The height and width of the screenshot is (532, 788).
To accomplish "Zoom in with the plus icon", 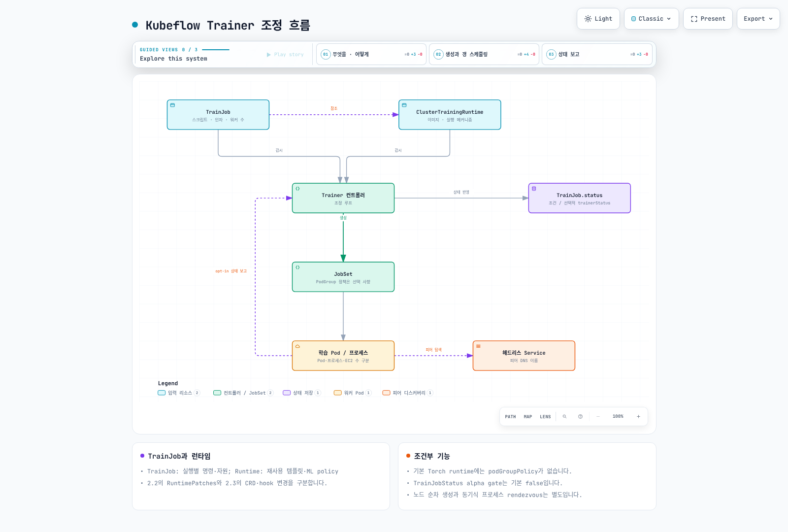I will 638,417.
